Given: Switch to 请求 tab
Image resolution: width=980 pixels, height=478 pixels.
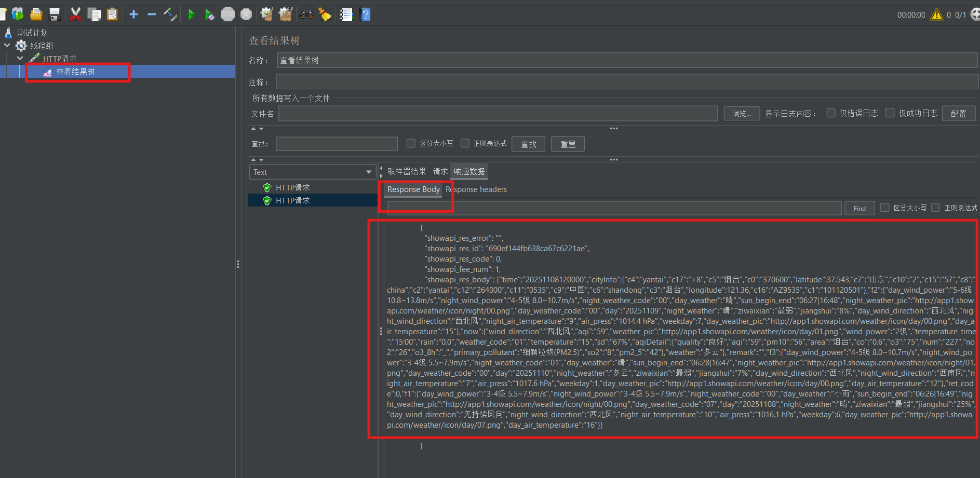Looking at the screenshot, I should tap(440, 172).
